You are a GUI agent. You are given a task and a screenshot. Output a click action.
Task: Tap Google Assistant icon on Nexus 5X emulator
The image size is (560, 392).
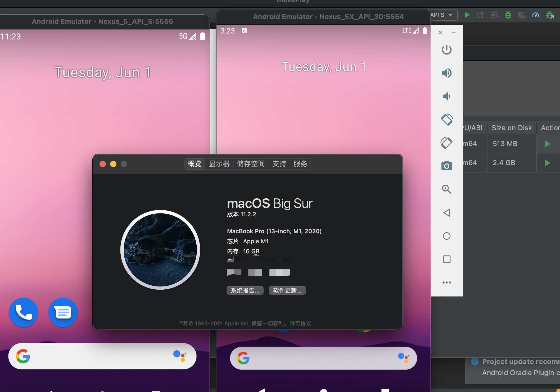pyautogui.click(x=403, y=358)
